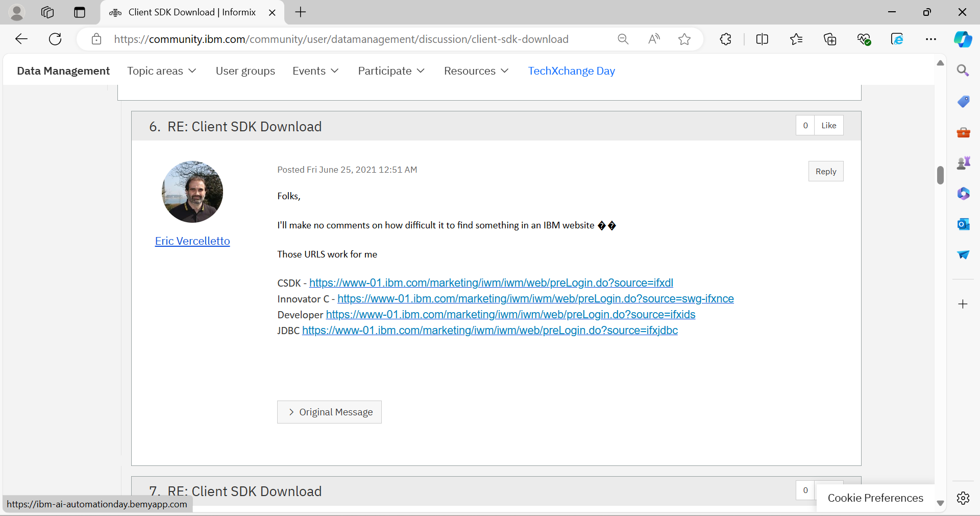Open the Innovator C swg-ifxnce link

point(535,299)
